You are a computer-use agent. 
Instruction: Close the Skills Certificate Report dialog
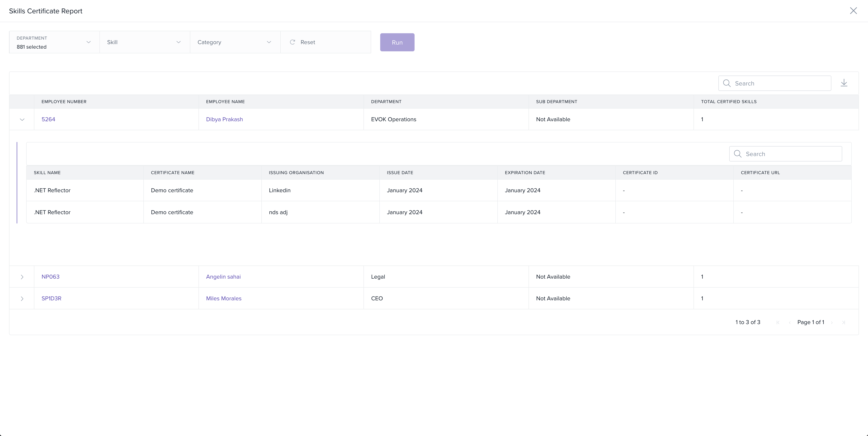853,11
